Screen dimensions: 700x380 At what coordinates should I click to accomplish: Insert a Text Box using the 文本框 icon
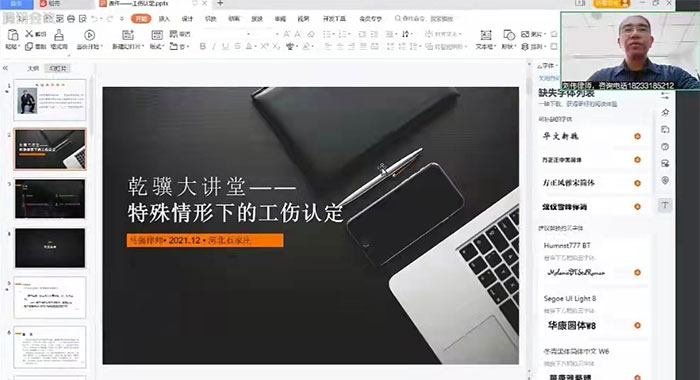tap(485, 35)
